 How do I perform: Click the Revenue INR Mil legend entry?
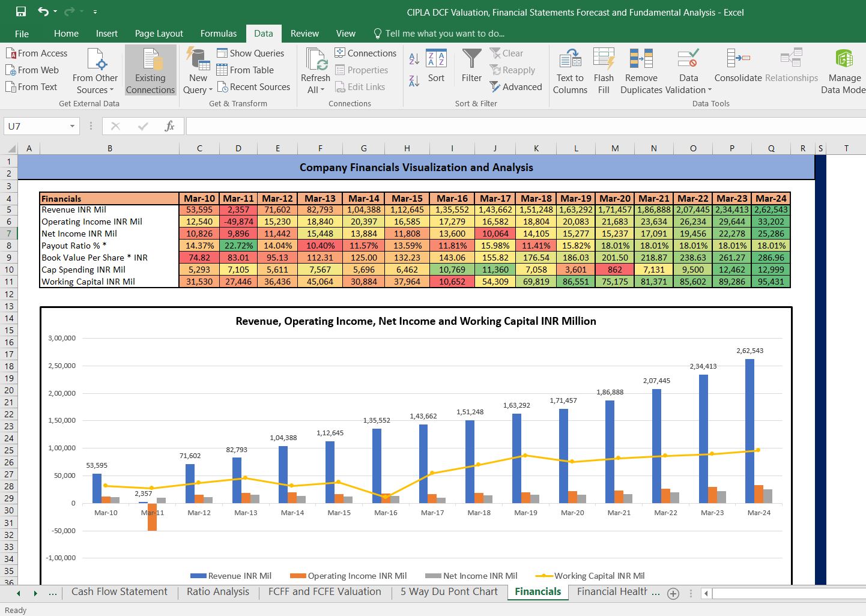(x=231, y=576)
